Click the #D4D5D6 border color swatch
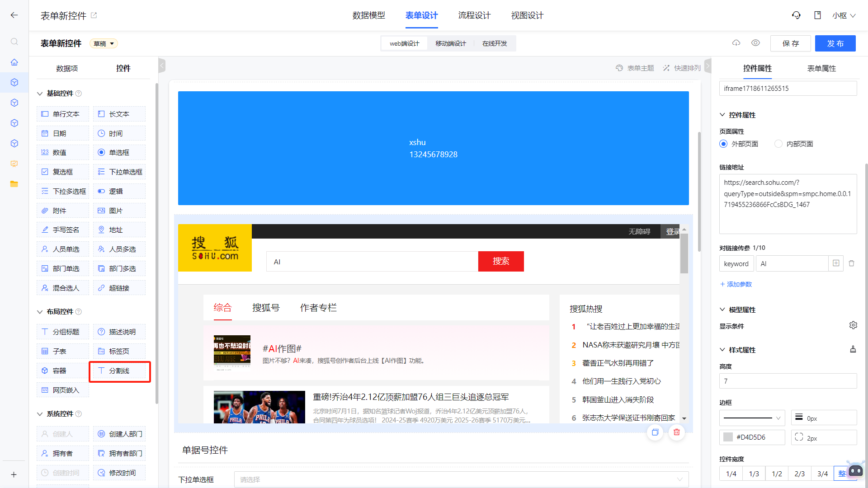Image resolution: width=868 pixels, height=488 pixels. [728, 437]
